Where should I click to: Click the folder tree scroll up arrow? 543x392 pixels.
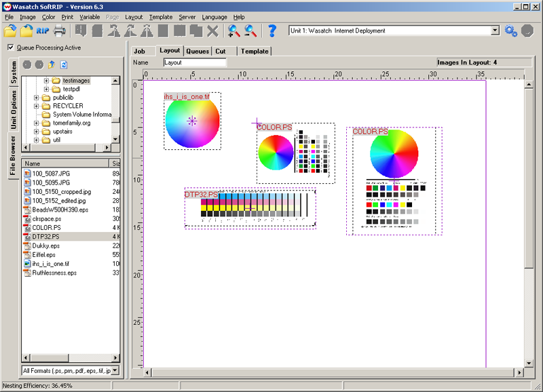pos(115,81)
